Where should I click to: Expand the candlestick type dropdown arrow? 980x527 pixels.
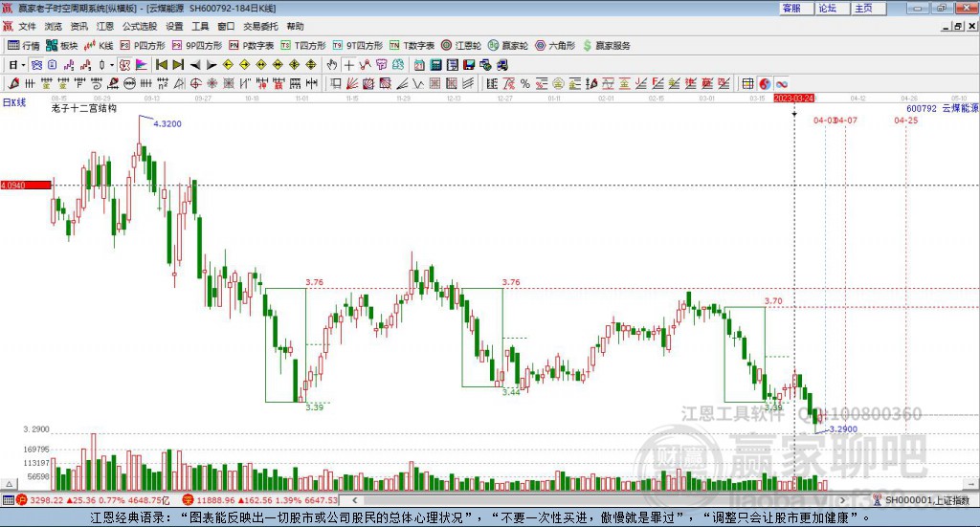[x=112, y=65]
